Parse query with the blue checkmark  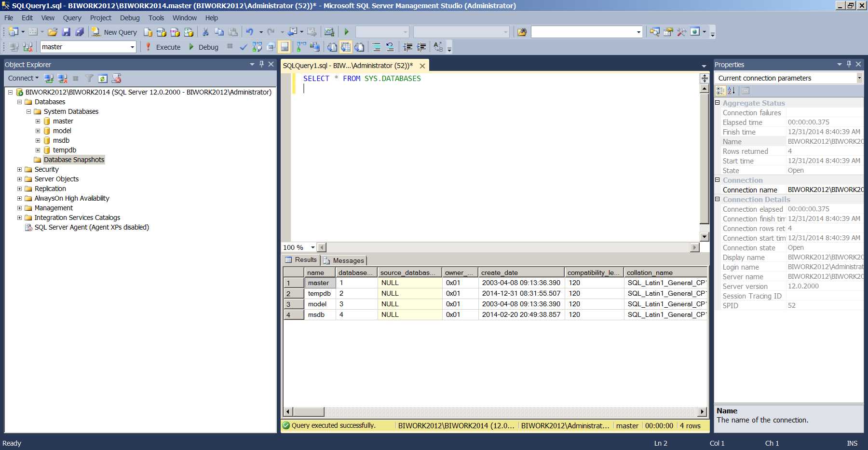point(243,47)
